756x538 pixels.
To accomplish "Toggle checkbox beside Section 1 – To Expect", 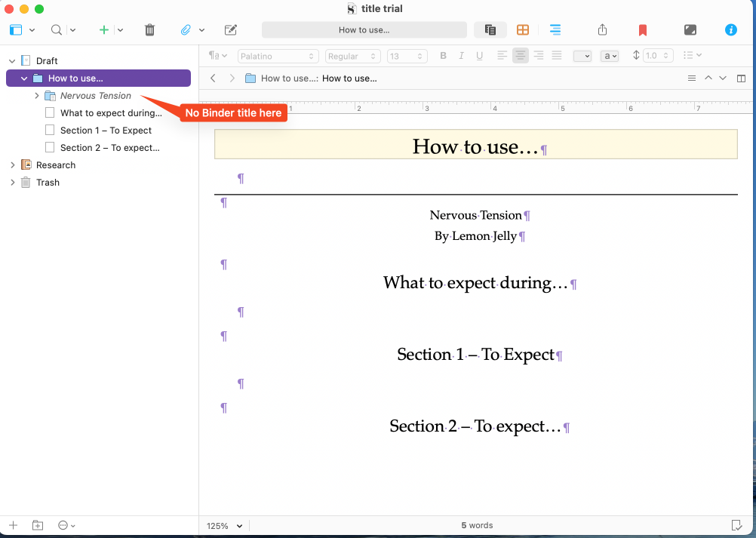I will (50, 130).
